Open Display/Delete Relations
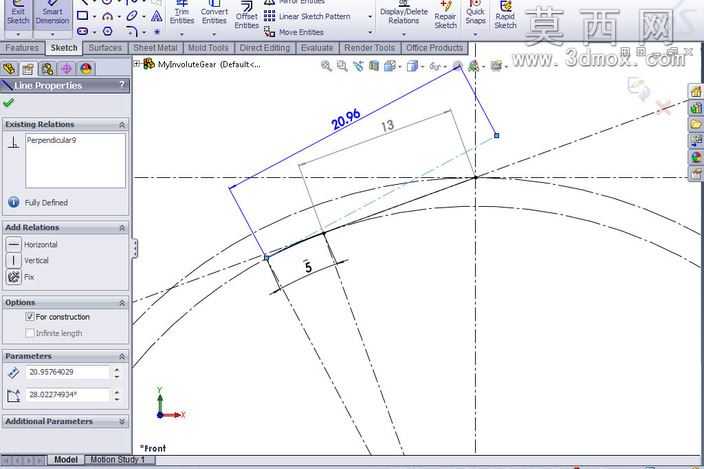The width and height of the screenshot is (704, 469). tap(404, 13)
